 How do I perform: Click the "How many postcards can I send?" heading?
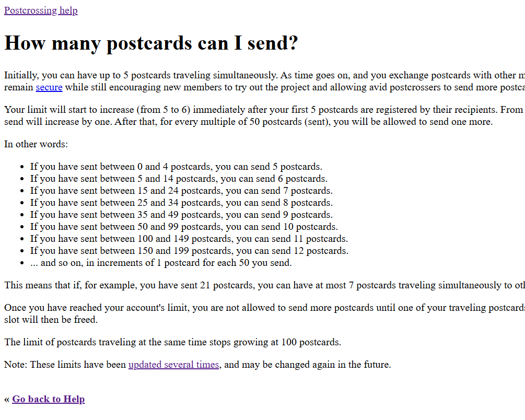pyautogui.click(x=151, y=43)
